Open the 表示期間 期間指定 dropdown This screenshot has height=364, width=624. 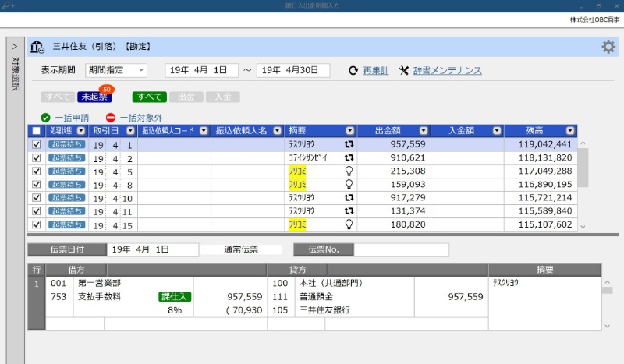(x=116, y=70)
